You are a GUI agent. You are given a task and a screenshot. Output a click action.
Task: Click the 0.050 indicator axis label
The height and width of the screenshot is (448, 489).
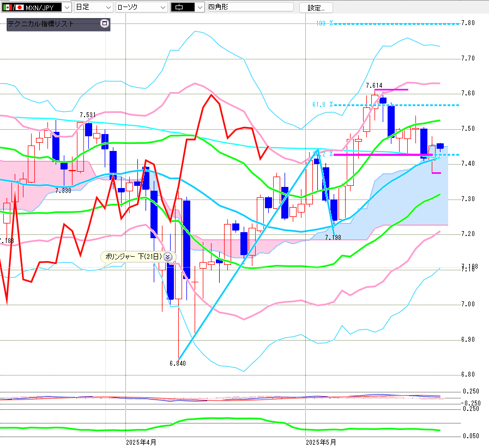click(x=470, y=436)
